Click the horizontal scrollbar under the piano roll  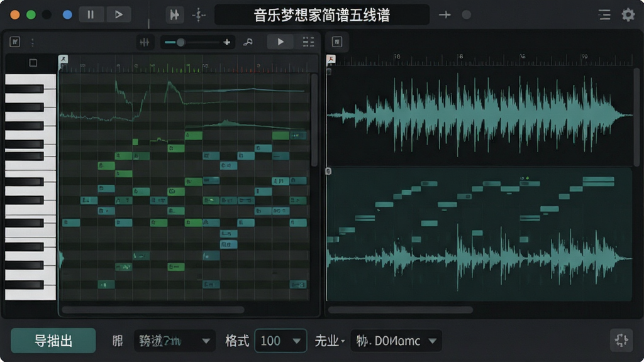click(x=153, y=310)
